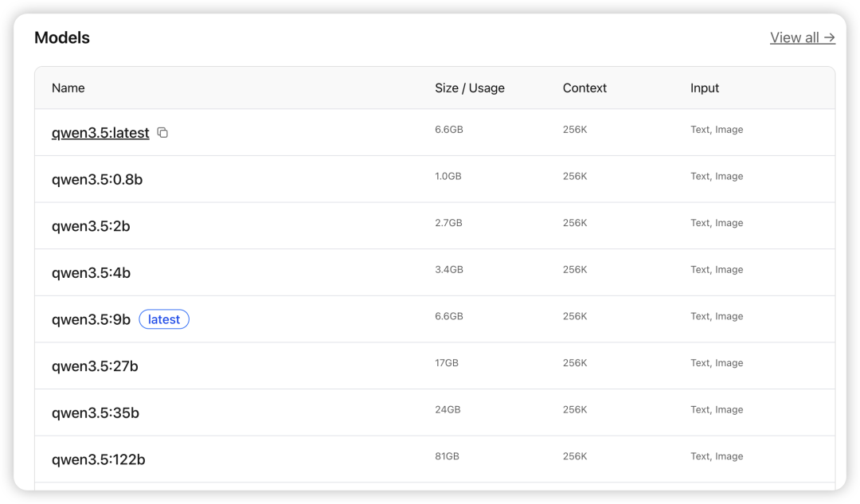This screenshot has height=504, width=860.
Task: Open the qwen3.5:0.8b model
Action: pos(97,179)
